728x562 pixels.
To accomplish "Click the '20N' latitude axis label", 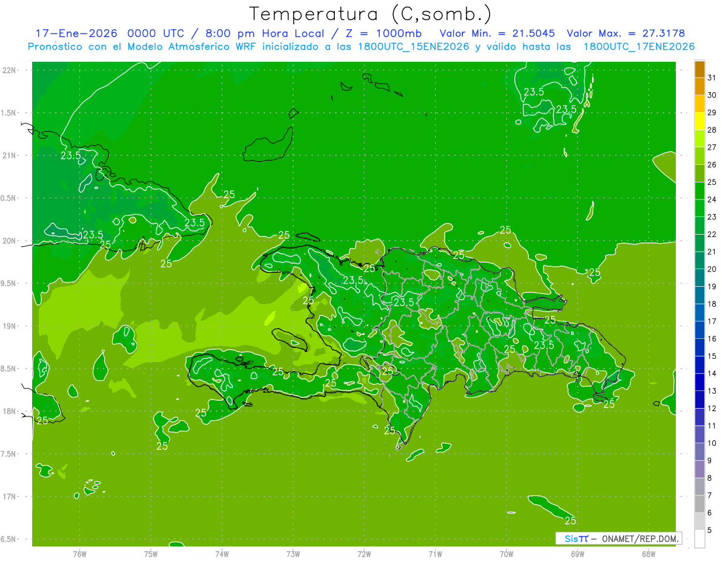I will pos(9,241).
